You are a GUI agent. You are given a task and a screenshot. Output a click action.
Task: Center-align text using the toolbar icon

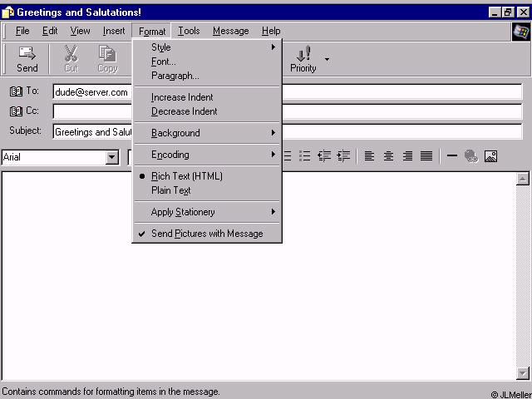click(x=388, y=155)
